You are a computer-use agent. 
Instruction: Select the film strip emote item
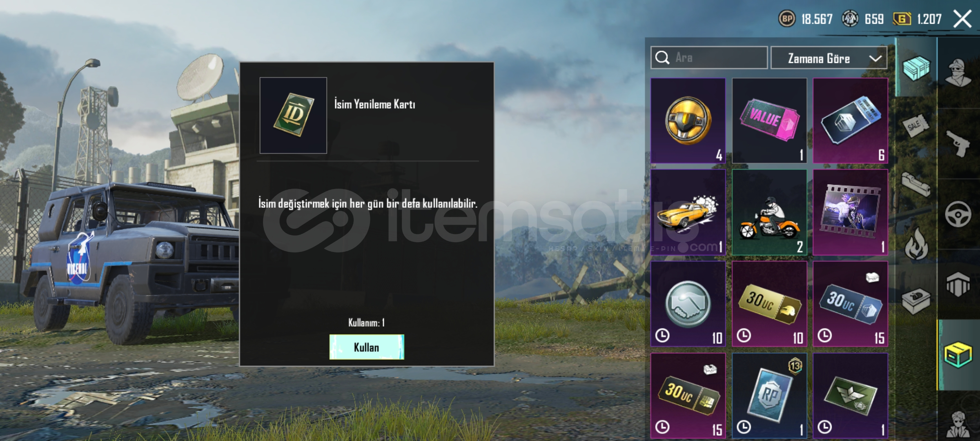(x=851, y=212)
